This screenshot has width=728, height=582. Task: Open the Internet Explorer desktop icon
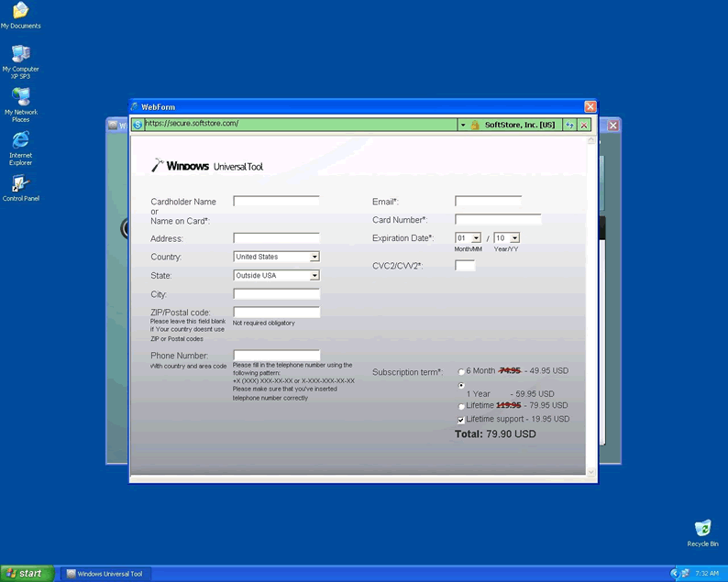click(20, 140)
